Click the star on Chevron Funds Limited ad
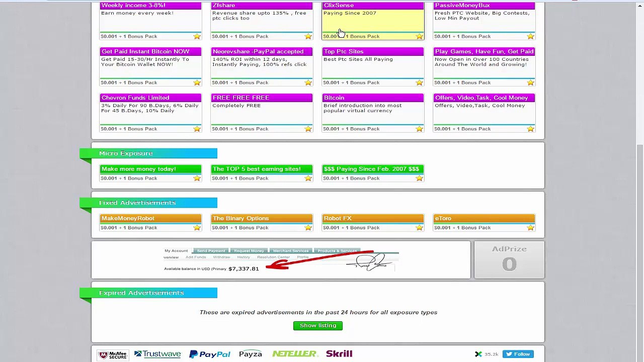 197,129
